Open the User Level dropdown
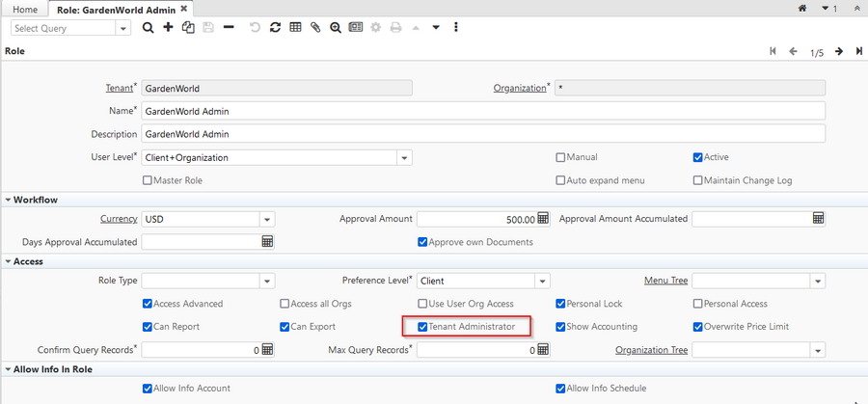This screenshot has width=868, height=404. point(404,157)
